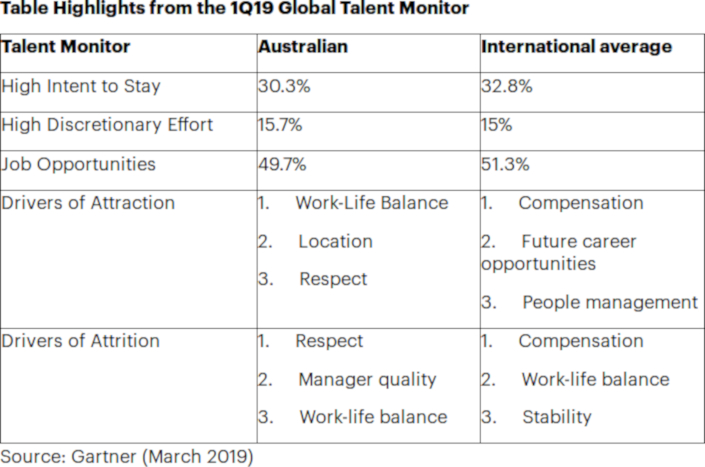Click the Drivers of Attrition row label
The image size is (705, 467).
81,341
